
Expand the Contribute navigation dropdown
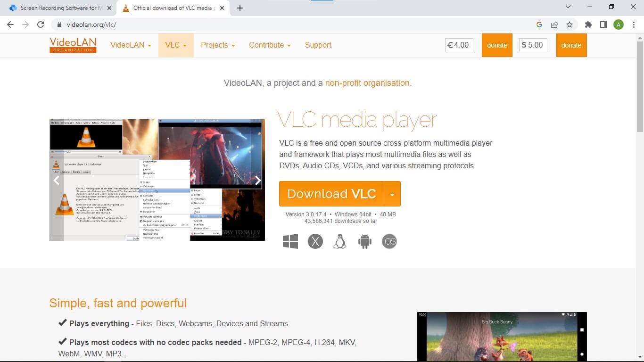tap(270, 45)
